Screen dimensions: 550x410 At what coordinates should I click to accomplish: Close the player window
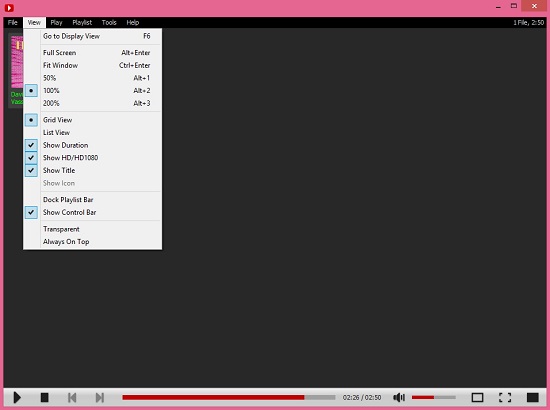pos(534,6)
